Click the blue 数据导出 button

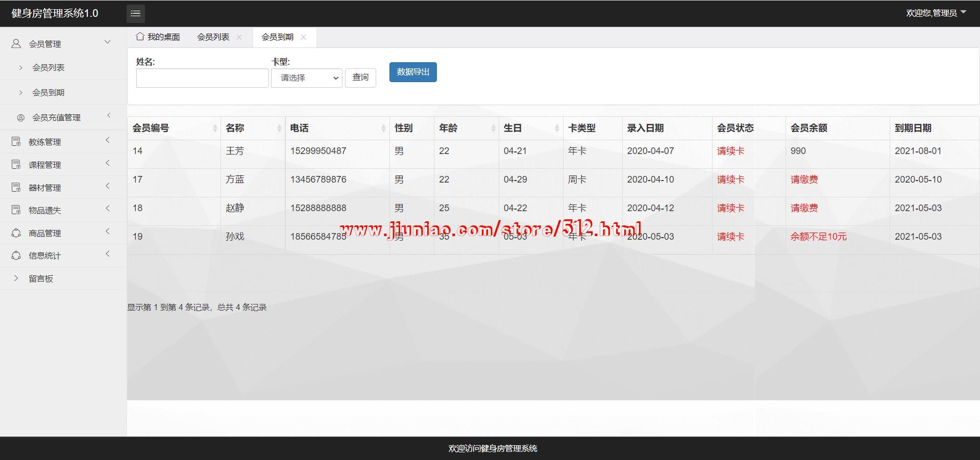click(x=413, y=72)
